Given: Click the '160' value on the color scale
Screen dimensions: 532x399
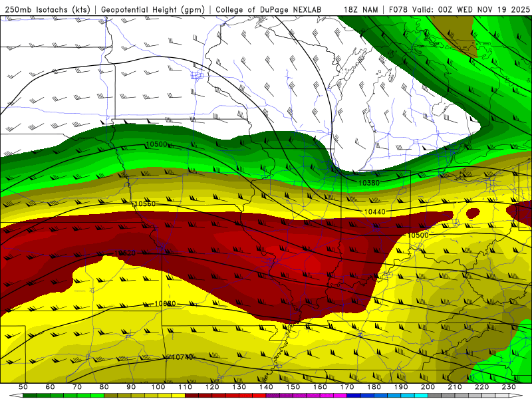Looking at the screenshot, I should click(320, 387).
